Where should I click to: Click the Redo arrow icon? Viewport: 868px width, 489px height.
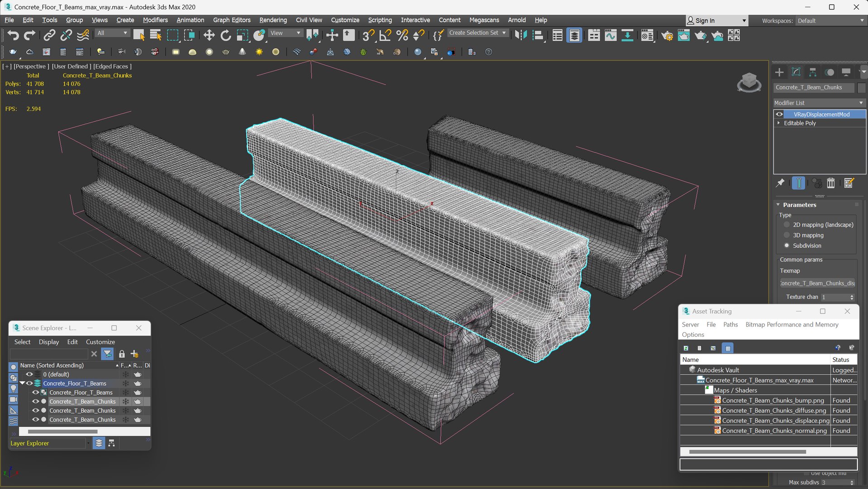pos(29,35)
